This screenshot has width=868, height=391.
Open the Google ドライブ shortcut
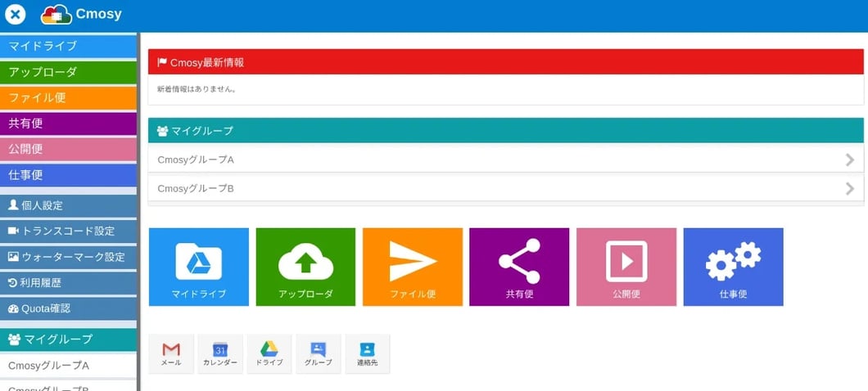click(269, 354)
